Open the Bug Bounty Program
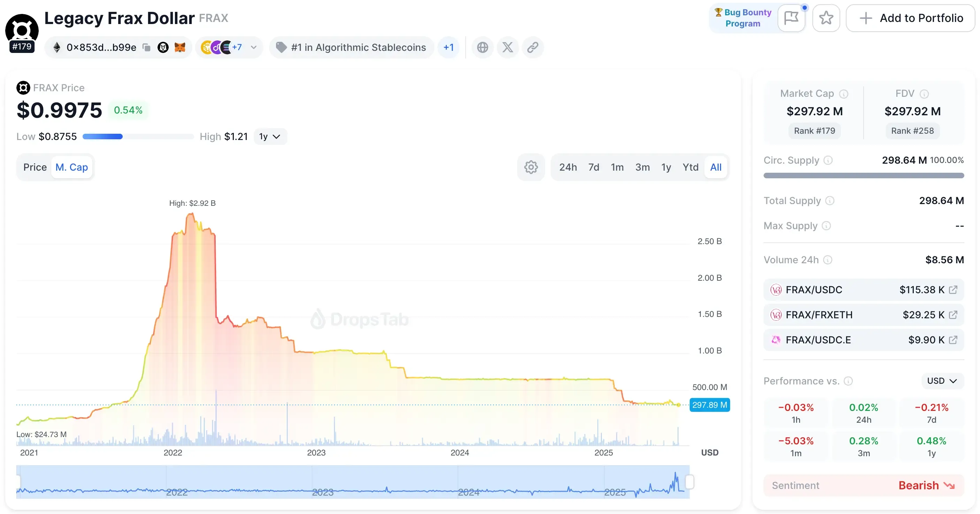Viewport: 980px width, 514px height. [743, 18]
